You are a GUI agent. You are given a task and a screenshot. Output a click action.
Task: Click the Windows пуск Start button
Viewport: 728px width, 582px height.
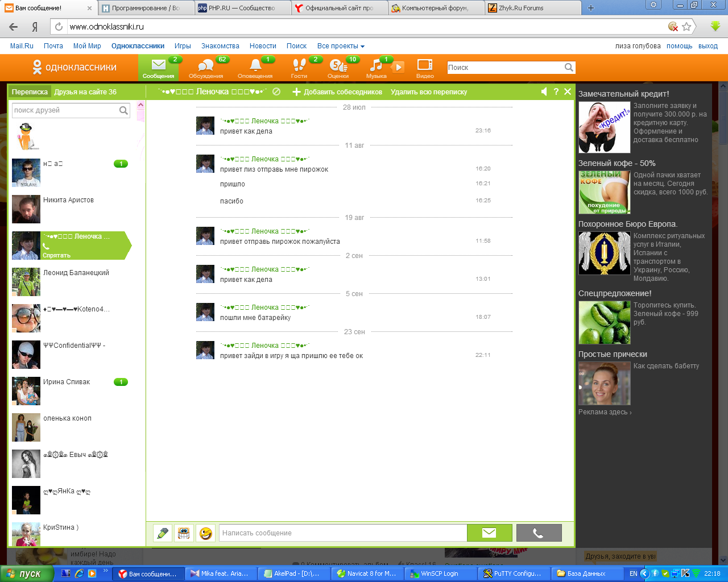pyautogui.click(x=27, y=573)
